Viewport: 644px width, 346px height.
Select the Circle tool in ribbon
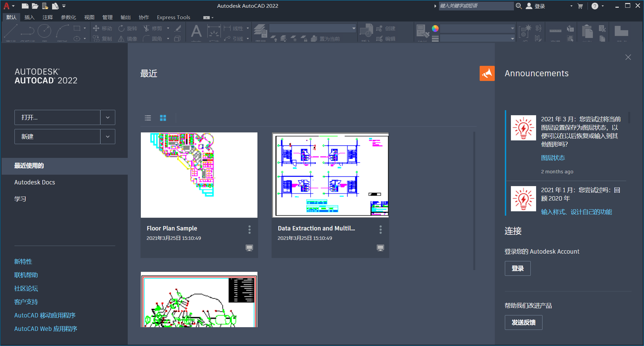[44, 31]
